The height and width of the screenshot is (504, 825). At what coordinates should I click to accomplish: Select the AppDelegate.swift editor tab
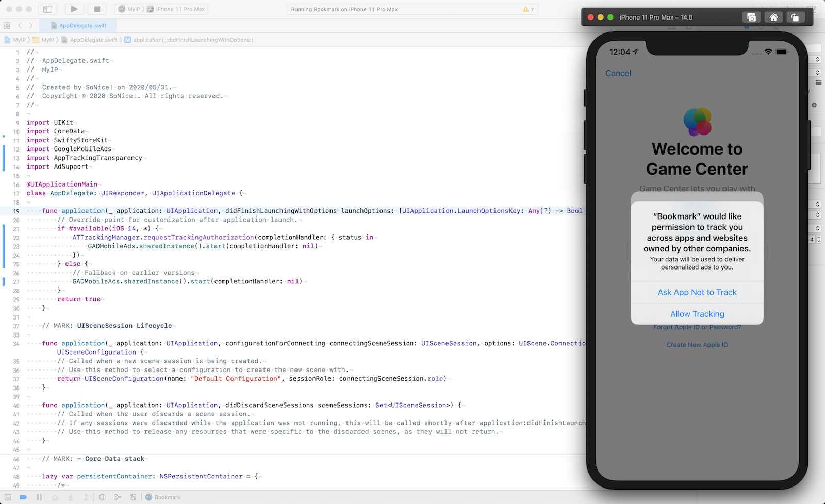point(79,25)
